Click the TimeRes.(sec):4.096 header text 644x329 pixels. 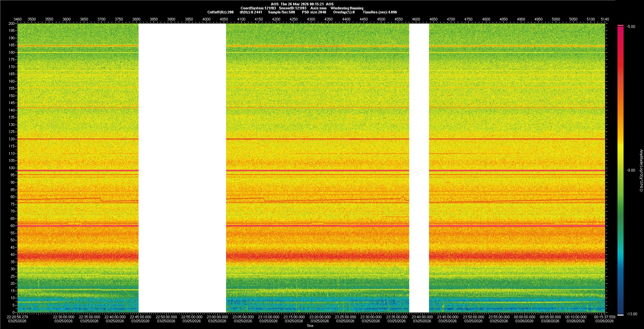click(380, 12)
